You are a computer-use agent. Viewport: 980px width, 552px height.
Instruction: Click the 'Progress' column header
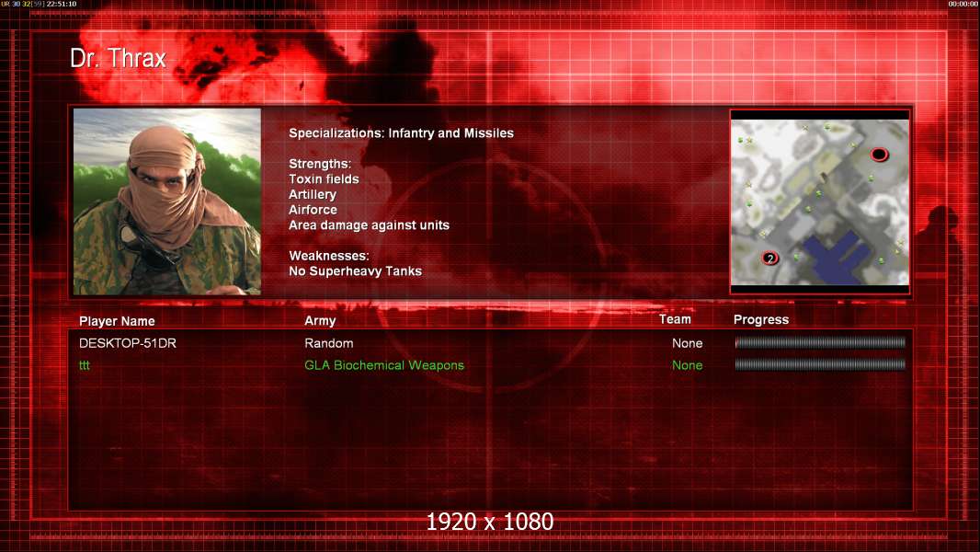coord(761,319)
